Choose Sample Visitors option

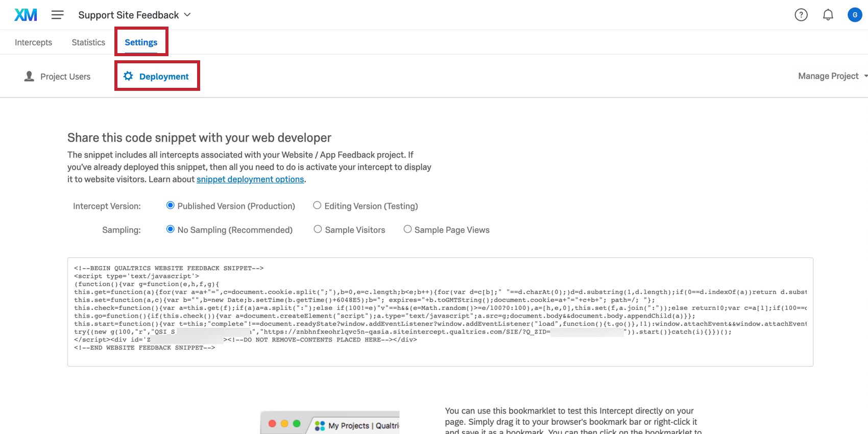pyautogui.click(x=318, y=229)
